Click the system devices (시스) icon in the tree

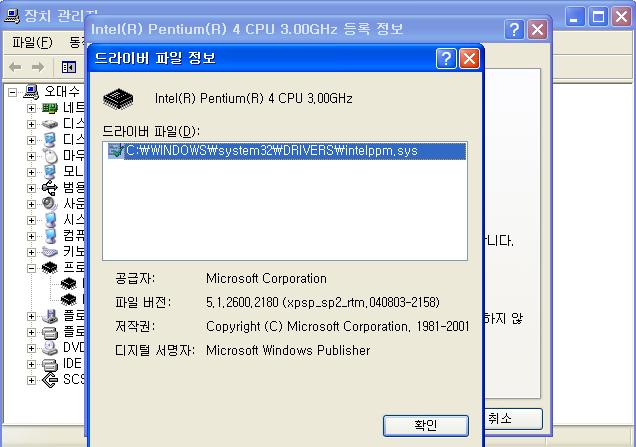point(50,220)
